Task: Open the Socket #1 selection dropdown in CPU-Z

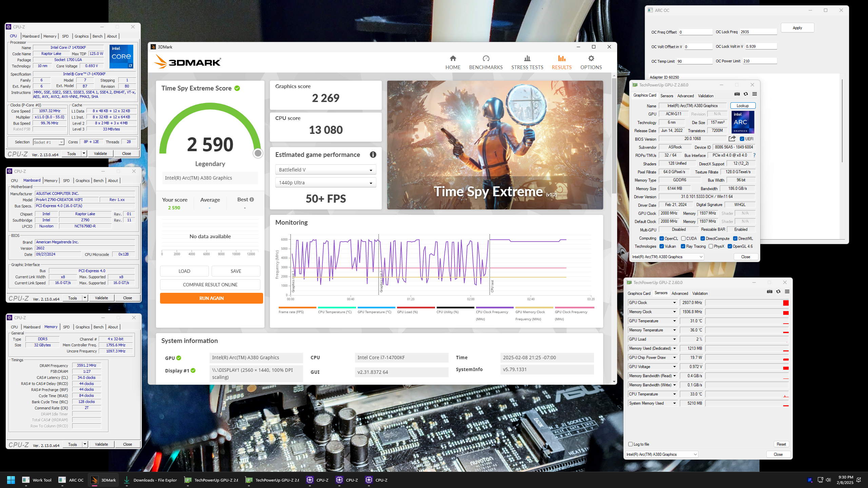Action: point(48,142)
